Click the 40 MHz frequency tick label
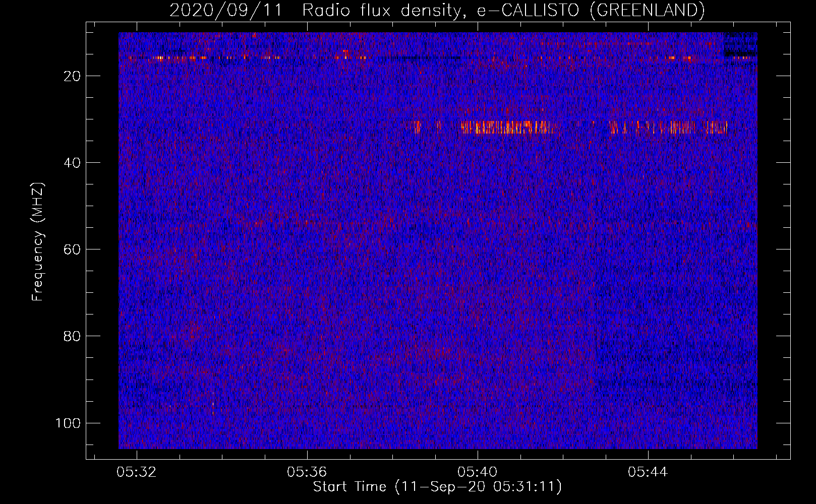The height and width of the screenshot is (504, 816). click(x=73, y=163)
